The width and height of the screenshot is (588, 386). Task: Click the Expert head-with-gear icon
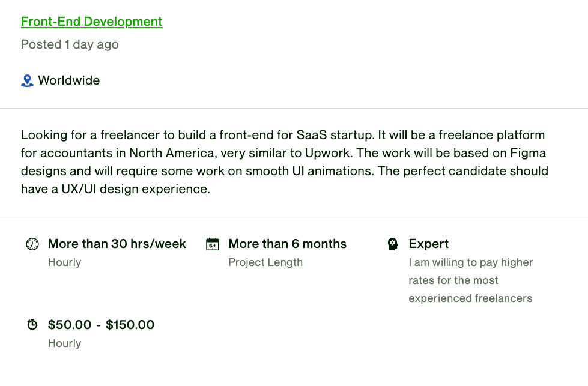click(393, 244)
